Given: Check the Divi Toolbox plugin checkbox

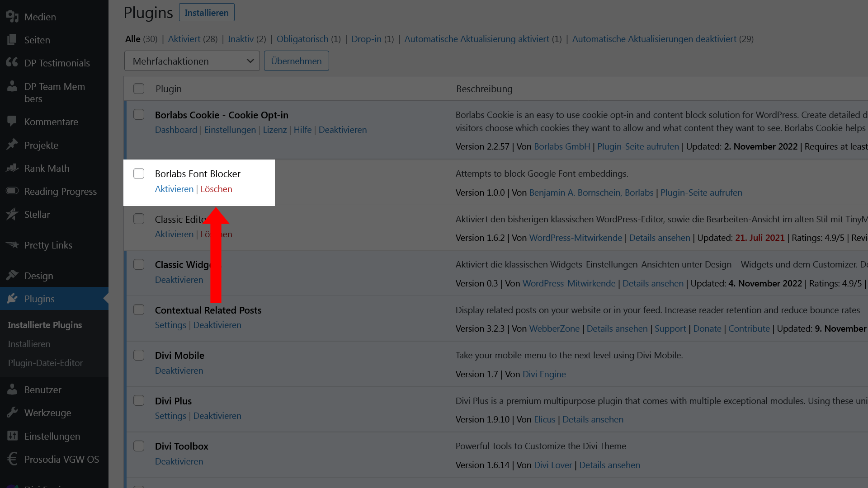Looking at the screenshot, I should click(x=139, y=446).
